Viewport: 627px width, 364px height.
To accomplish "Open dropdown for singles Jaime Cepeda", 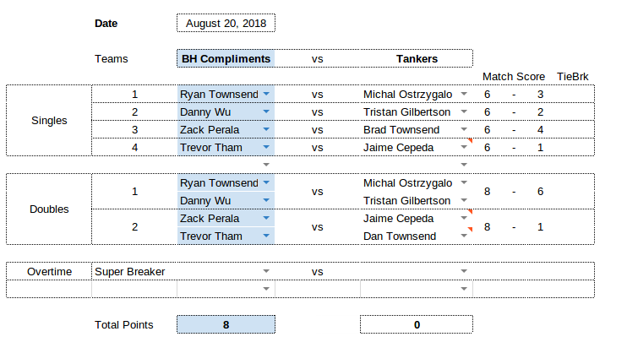I will (464, 147).
